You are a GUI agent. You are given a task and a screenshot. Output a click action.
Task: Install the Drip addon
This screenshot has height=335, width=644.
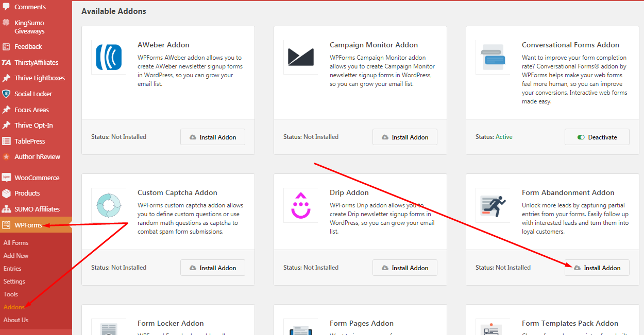click(404, 268)
